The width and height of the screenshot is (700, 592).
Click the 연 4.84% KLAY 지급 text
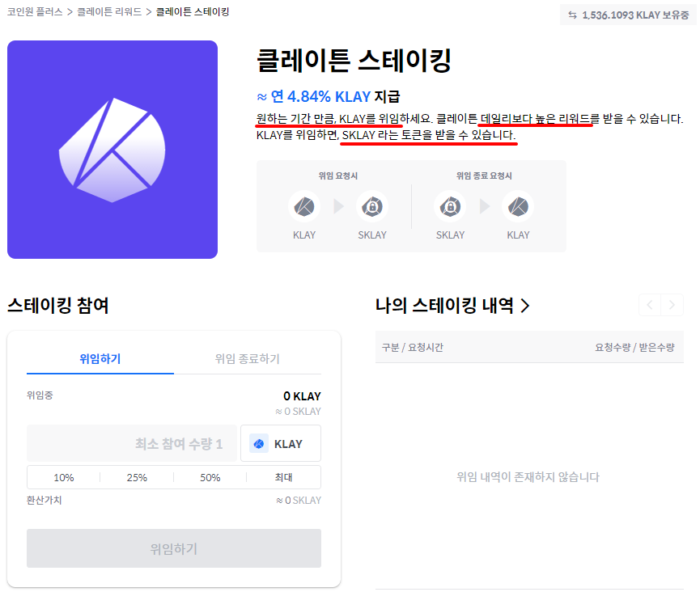329,96
